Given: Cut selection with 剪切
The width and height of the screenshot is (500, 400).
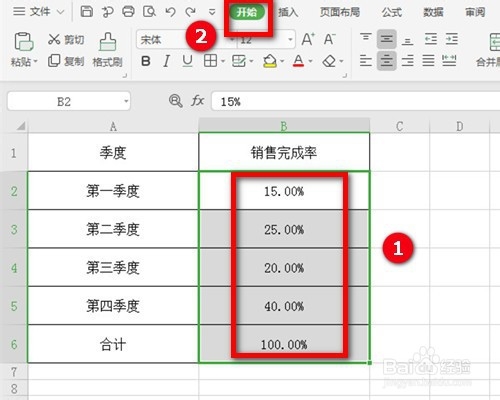Looking at the screenshot, I should (66, 40).
